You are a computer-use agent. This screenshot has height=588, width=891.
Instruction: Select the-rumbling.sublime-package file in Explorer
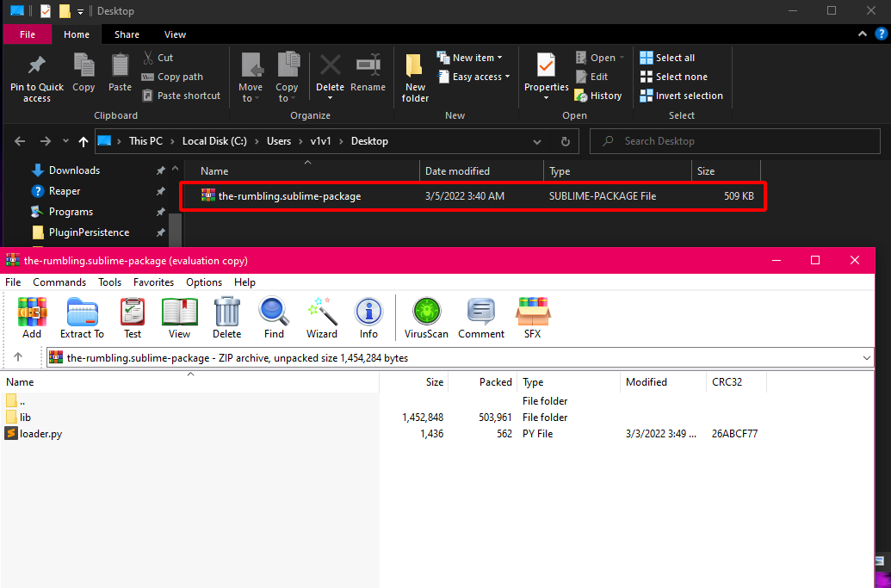click(473, 196)
